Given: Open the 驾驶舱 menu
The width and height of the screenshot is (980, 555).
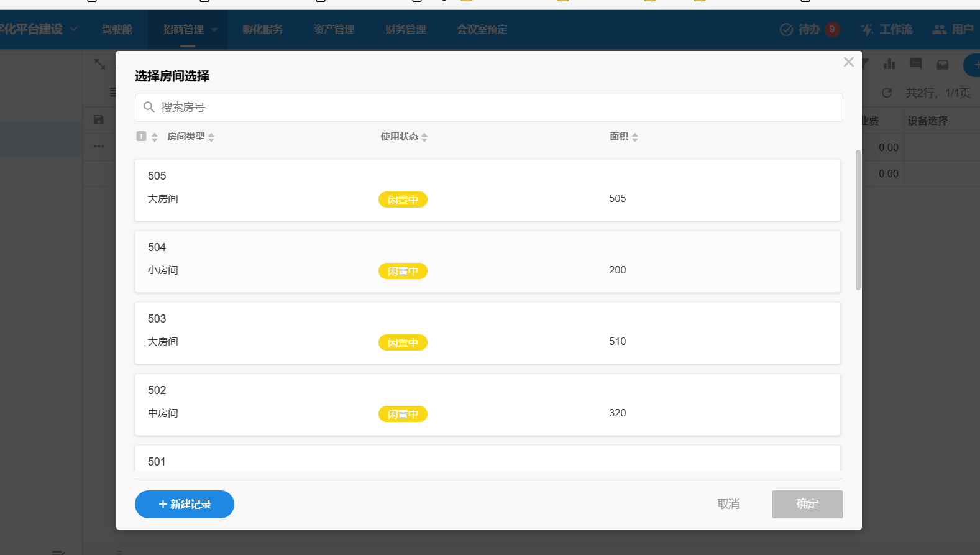Looking at the screenshot, I should (117, 29).
